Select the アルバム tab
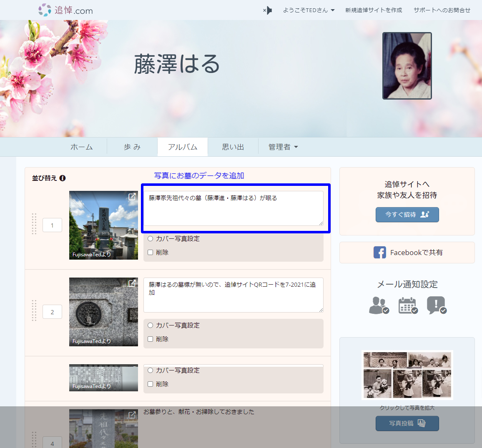 coord(183,147)
